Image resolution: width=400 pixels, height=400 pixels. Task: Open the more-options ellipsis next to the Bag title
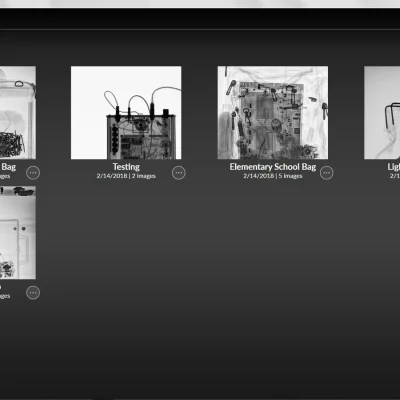pyautogui.click(x=33, y=173)
